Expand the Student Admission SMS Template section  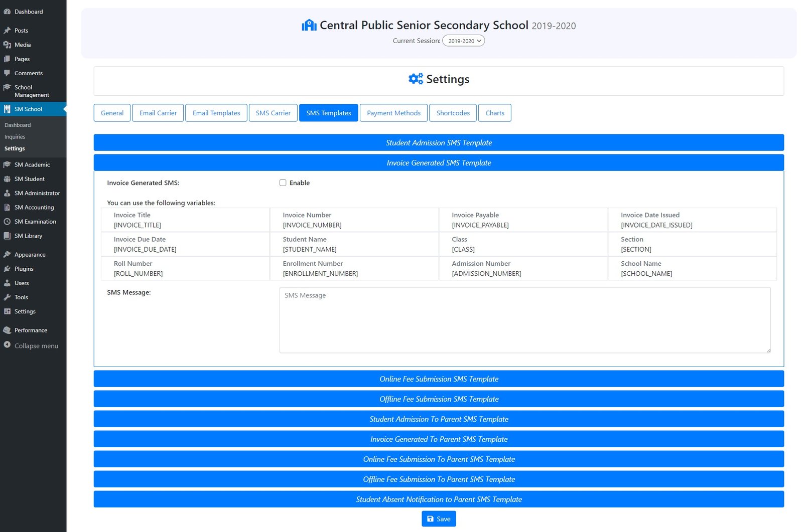439,142
